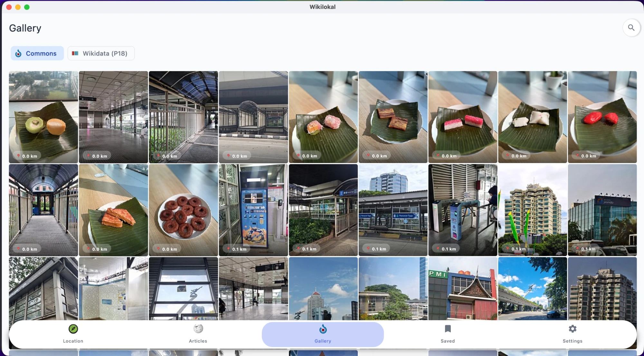The height and width of the screenshot is (356, 644).
Task: Open photo of elevated road under blue sky
Action: (533, 289)
